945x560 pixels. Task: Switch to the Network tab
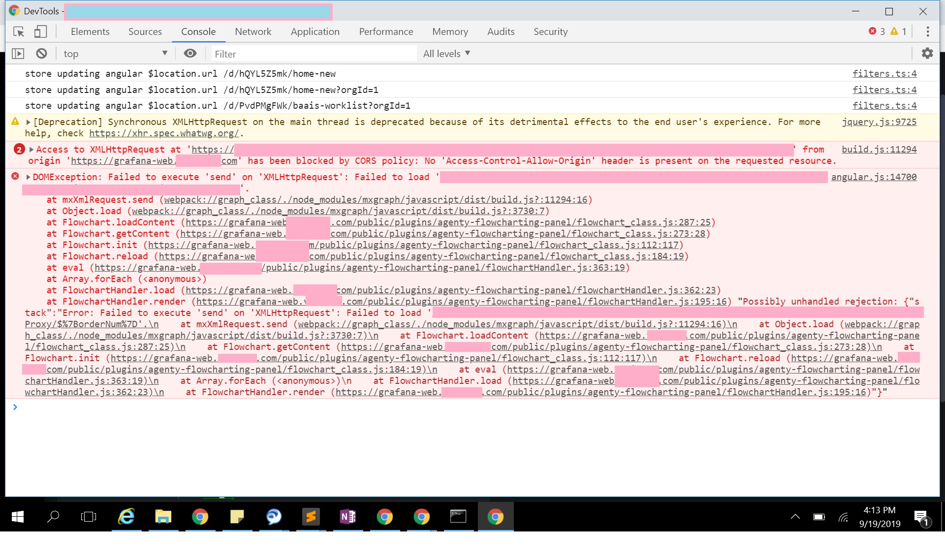(x=253, y=31)
